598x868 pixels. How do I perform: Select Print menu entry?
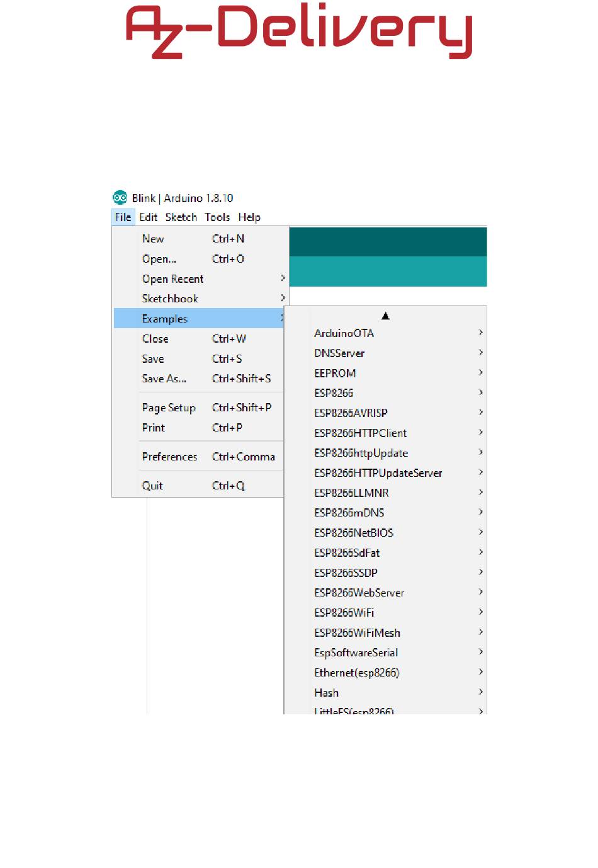[x=199, y=428]
